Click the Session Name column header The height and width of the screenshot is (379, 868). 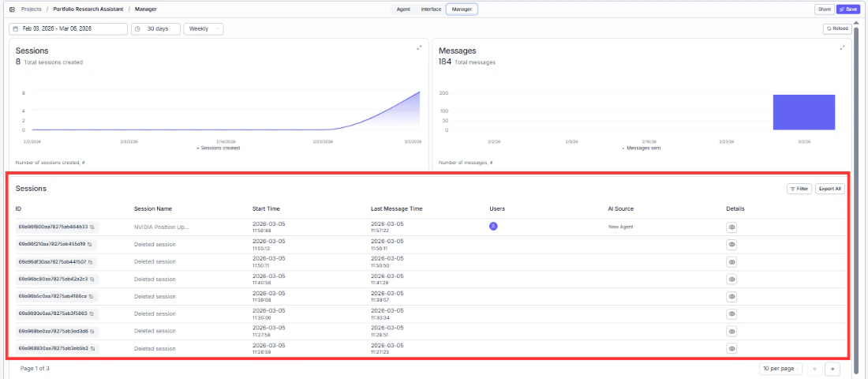(x=153, y=209)
